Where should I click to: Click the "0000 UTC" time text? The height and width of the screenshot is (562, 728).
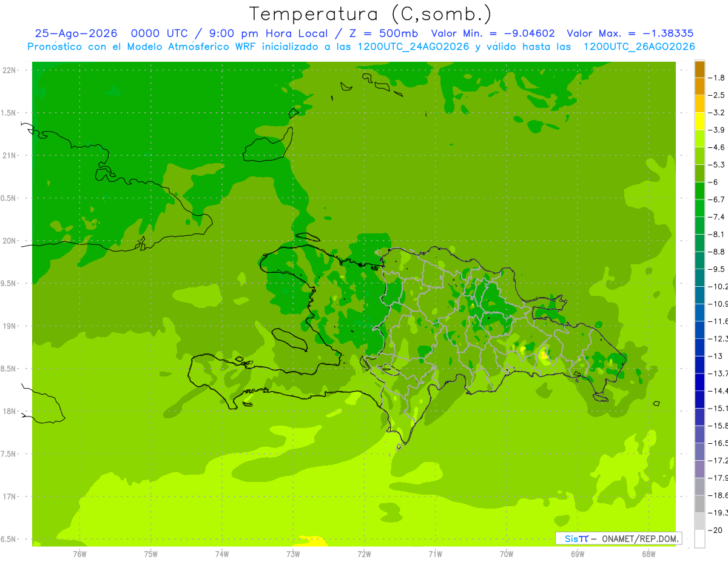158,33
